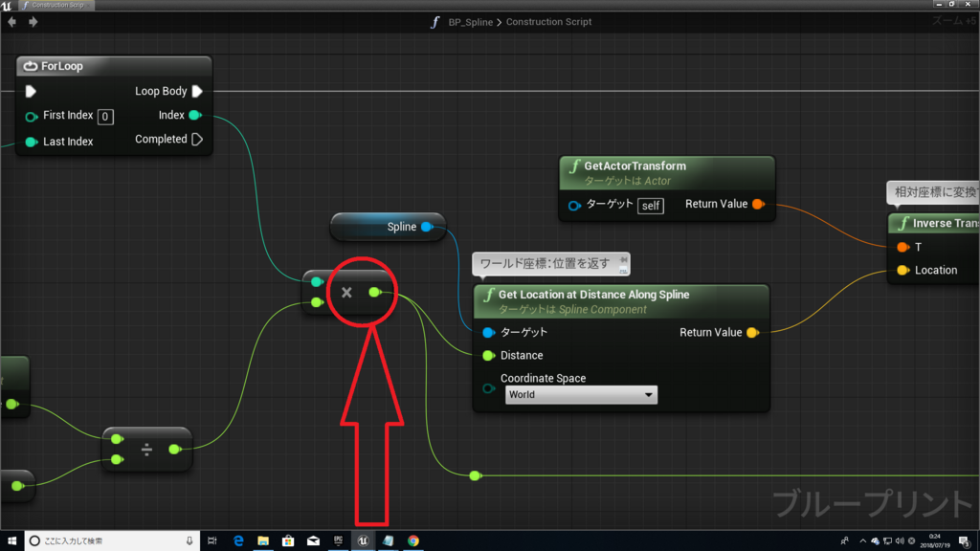Select the divide operator node
The height and width of the screenshot is (551, 980).
146,450
